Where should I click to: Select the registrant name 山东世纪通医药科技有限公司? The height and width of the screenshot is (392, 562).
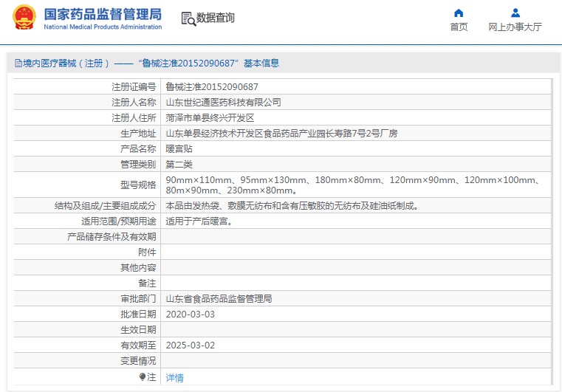coord(222,102)
